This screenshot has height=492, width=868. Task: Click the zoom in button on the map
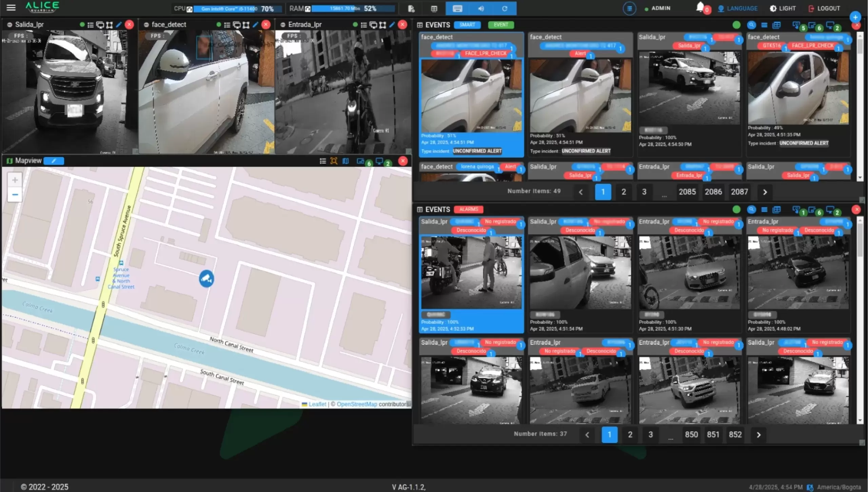coord(15,180)
